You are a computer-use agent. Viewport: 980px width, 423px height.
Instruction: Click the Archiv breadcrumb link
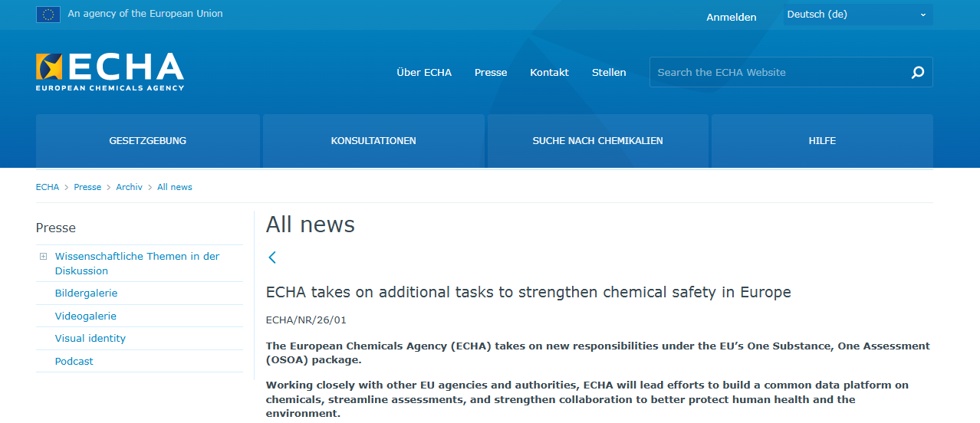129,187
